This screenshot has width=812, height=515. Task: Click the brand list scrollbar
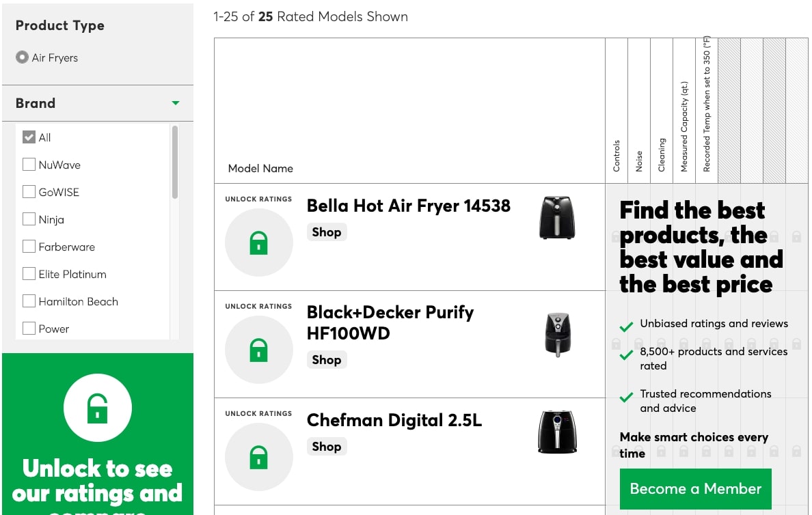(x=175, y=162)
